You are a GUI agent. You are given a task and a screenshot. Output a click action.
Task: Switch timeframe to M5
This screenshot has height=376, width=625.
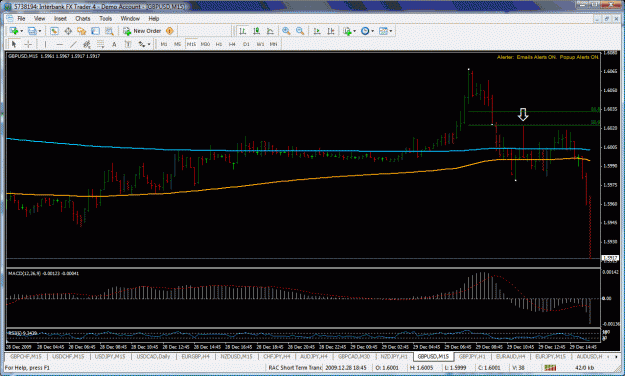coord(178,44)
